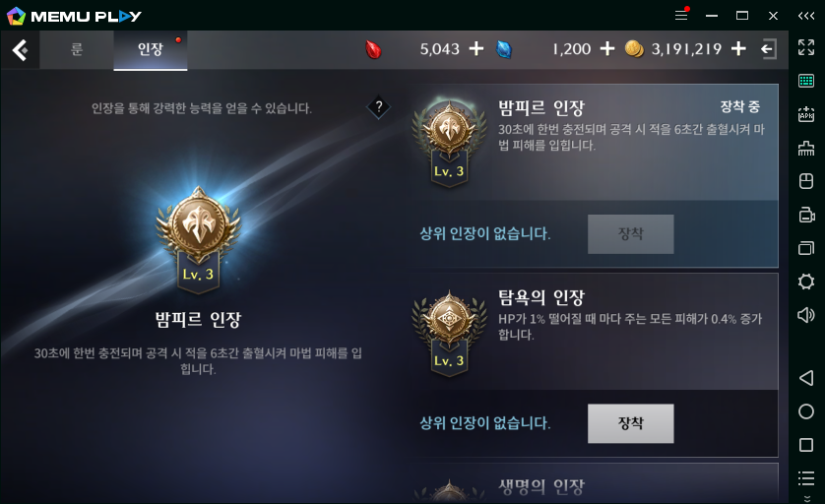Collapse the sidebar with triple chevron

tap(806, 16)
